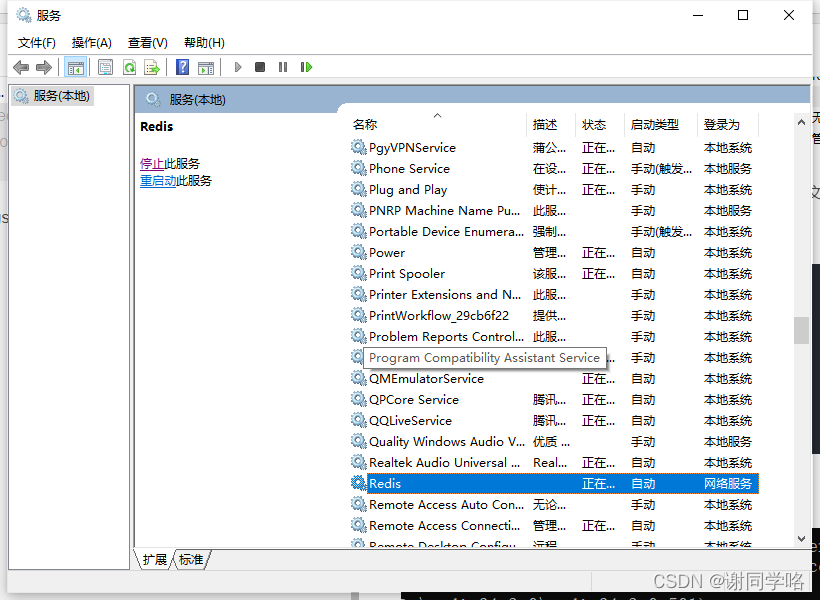Screen dimensions: 820x600
Task: Click the Refresh toolbar icon
Action: [129, 67]
